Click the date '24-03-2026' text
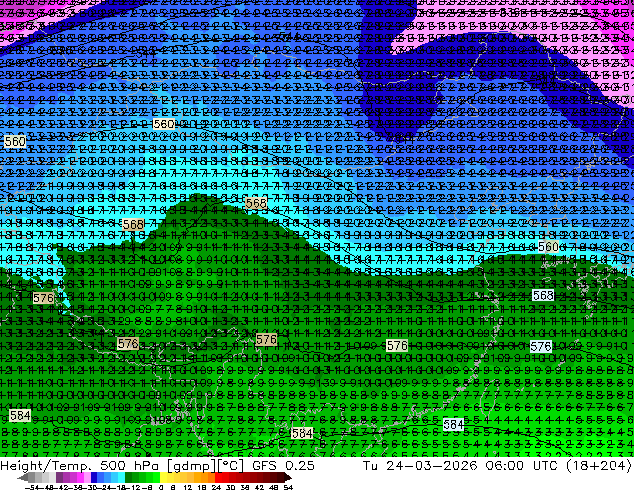 click(432, 465)
